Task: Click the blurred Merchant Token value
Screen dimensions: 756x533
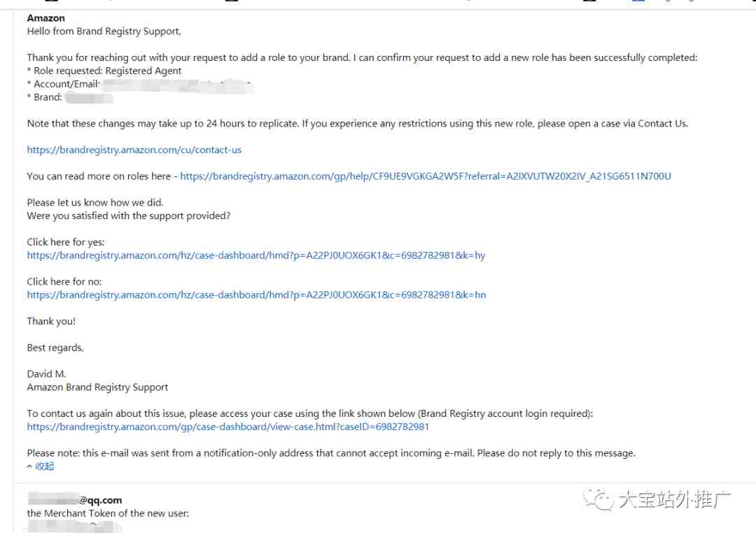Action: tap(75, 527)
